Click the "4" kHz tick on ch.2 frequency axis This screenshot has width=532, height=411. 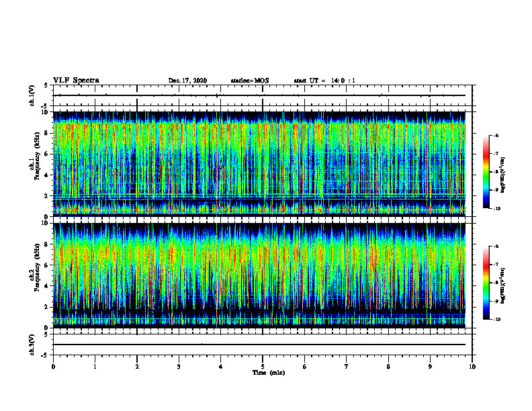[48, 286]
